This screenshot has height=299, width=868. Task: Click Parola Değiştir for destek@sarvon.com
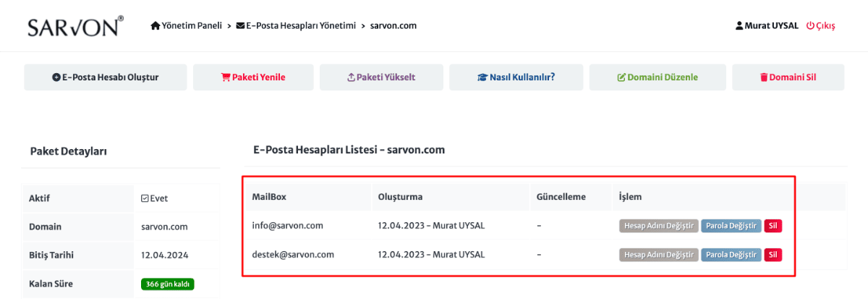(731, 255)
